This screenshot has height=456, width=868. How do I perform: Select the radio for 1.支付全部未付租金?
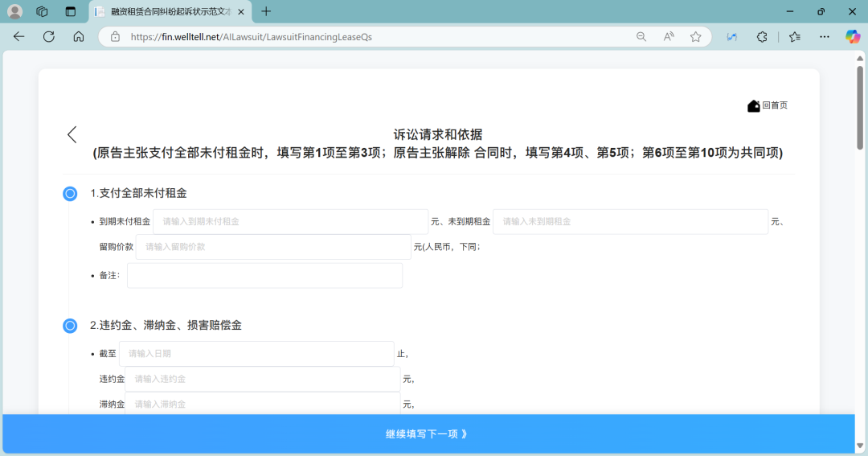pos(70,193)
